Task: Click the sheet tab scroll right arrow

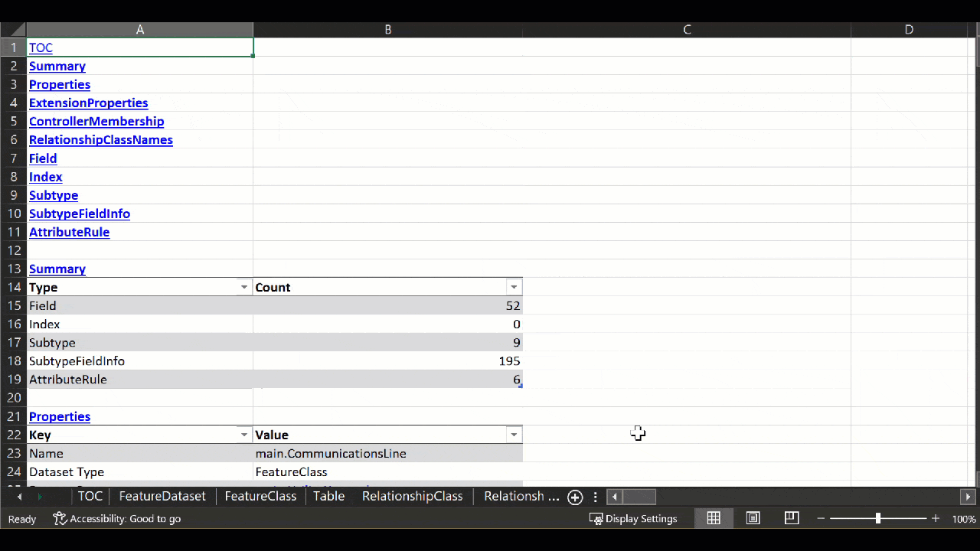Action: pos(41,497)
